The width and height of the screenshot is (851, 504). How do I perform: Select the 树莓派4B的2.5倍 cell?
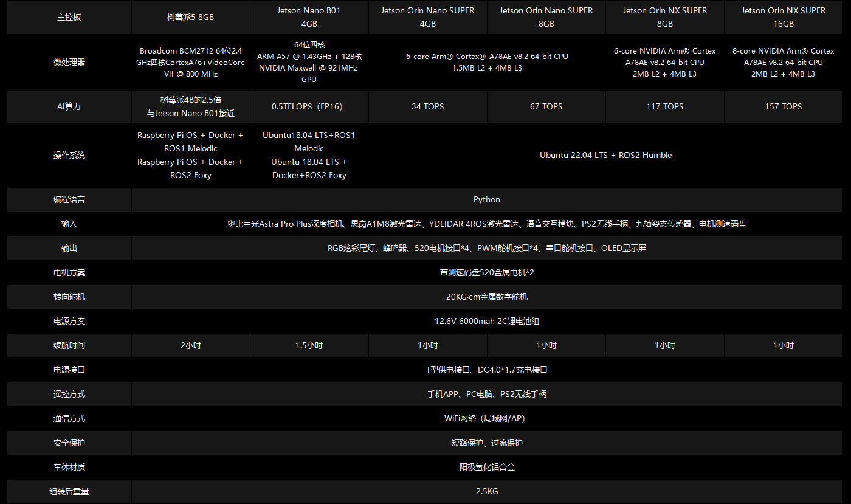click(x=190, y=106)
